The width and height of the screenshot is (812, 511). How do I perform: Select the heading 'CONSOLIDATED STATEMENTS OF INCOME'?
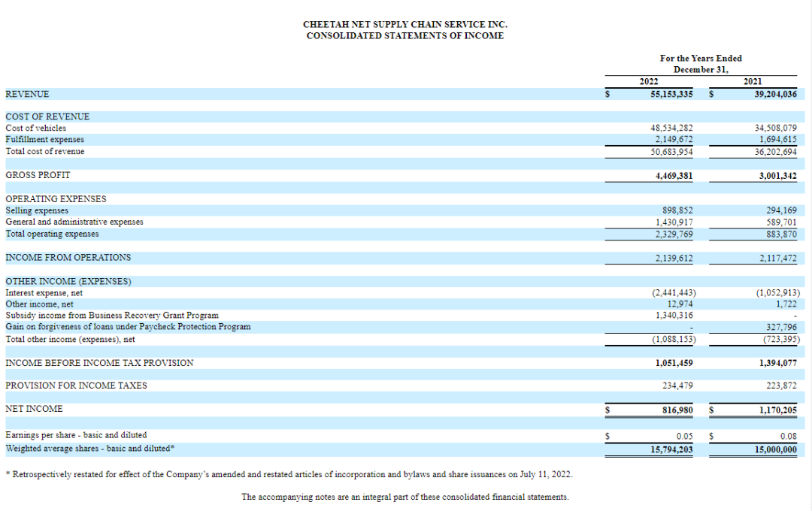click(405, 36)
